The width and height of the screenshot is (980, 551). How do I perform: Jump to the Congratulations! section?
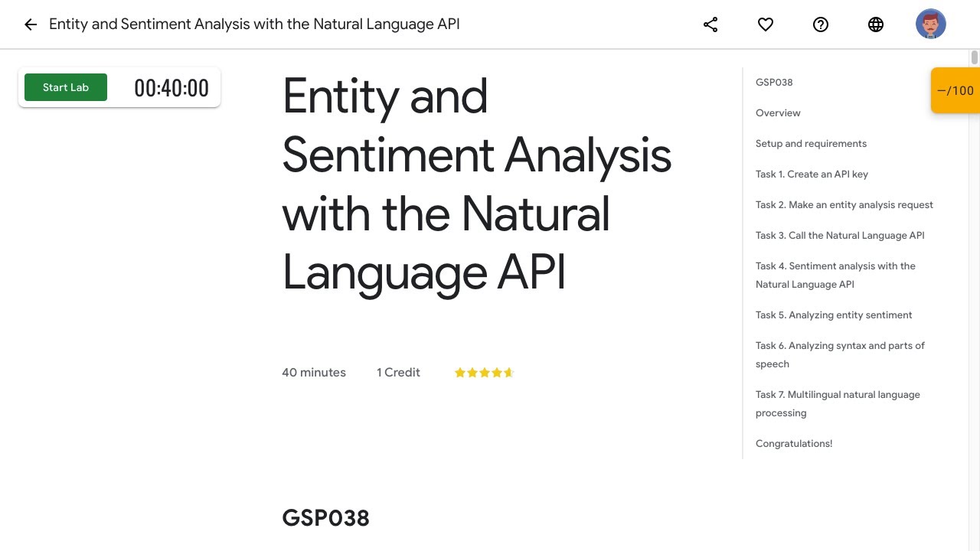794,443
